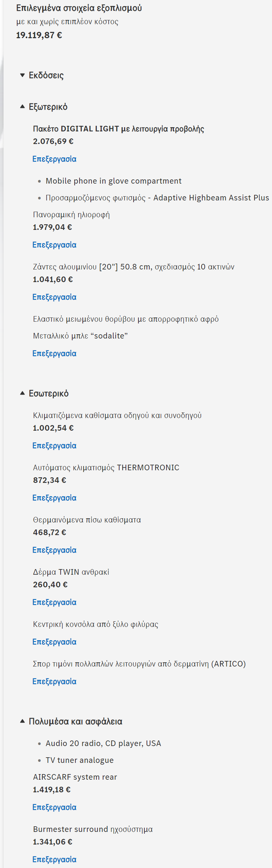The image size is (272, 868).
Task: Collapse the Εσωτερικό section arrow
Action: [22, 393]
